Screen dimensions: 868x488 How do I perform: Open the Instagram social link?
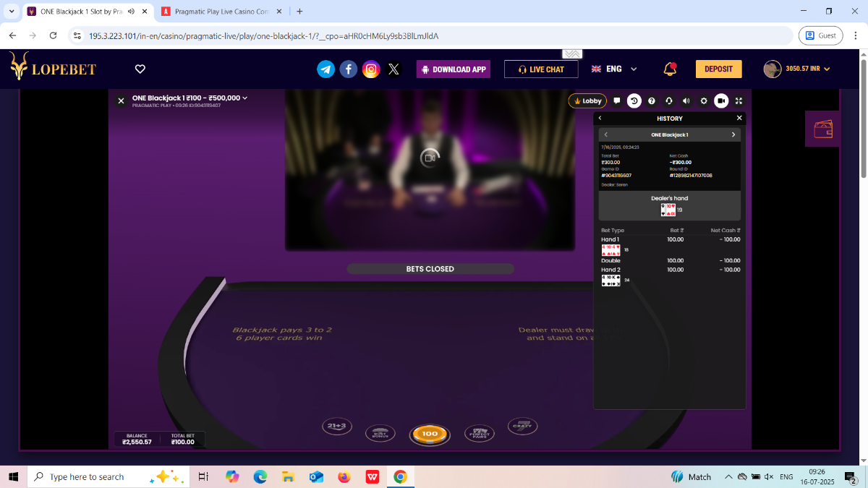(x=371, y=69)
